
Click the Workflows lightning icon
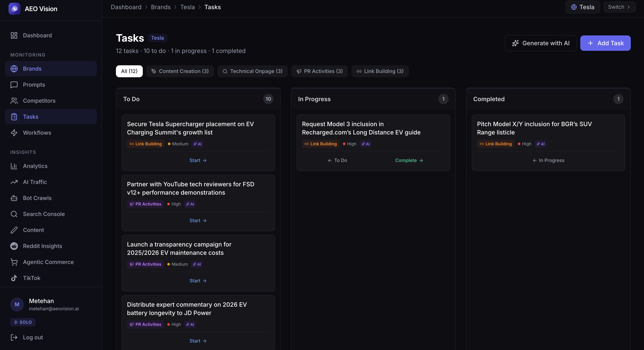pyautogui.click(x=14, y=133)
